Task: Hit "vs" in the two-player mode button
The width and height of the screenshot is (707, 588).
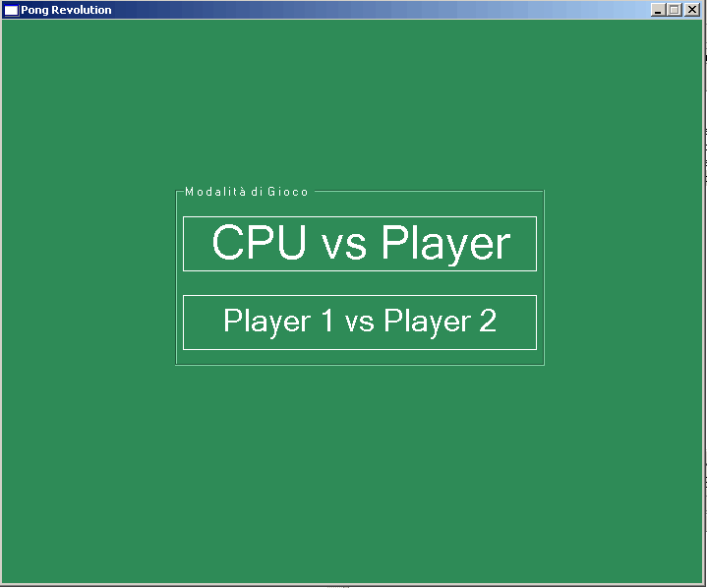Action: (360, 323)
